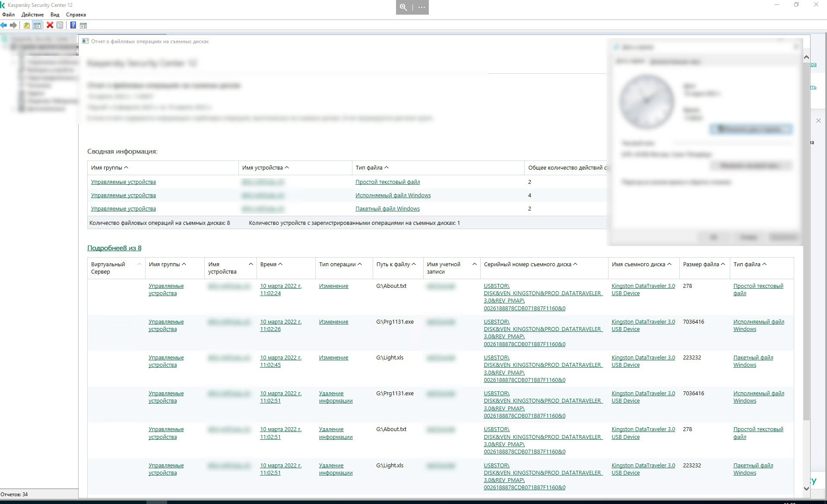
Task: Click 'Изменение' link in the G:\Light.xls row
Action: coord(333,358)
